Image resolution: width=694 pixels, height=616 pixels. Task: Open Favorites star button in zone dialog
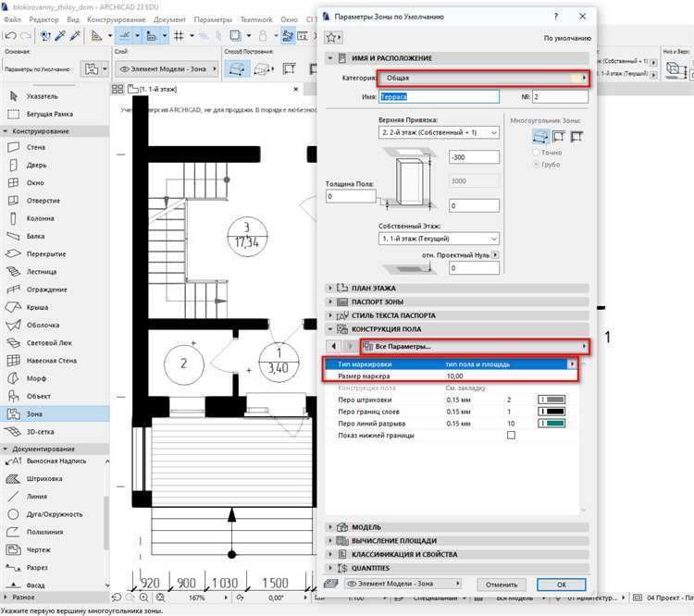tap(333, 38)
